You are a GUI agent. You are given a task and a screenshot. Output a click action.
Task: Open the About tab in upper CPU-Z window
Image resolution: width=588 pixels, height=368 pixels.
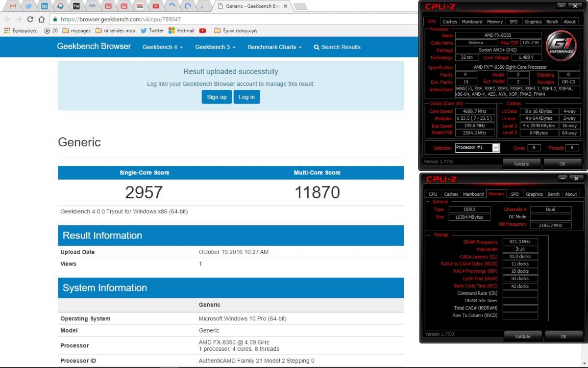click(569, 22)
